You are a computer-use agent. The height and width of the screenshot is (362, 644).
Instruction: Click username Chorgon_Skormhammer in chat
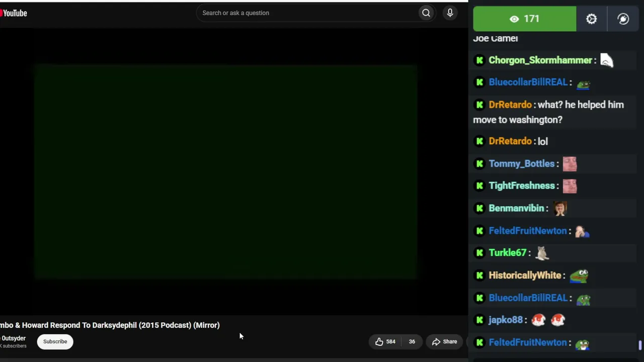pos(540,60)
